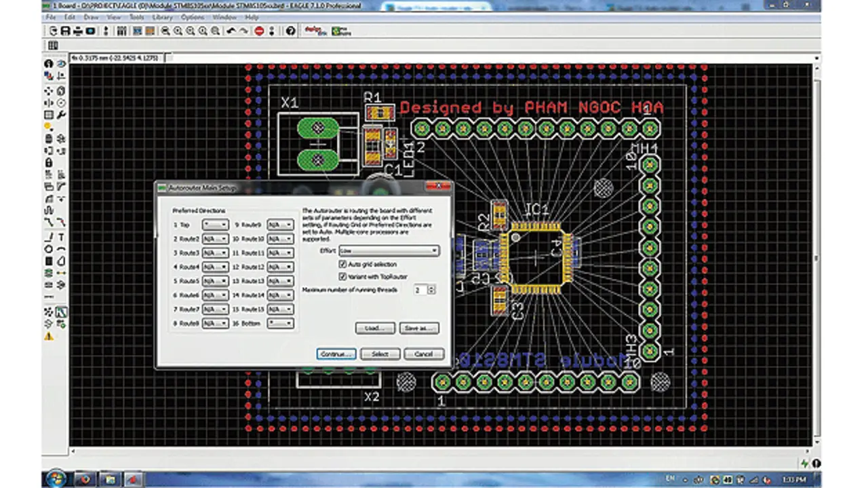Select the Text tool in sidebar

(61, 237)
